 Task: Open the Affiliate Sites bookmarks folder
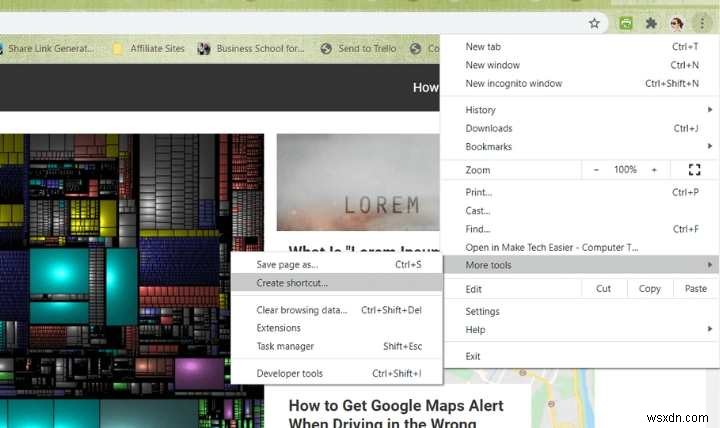148,48
